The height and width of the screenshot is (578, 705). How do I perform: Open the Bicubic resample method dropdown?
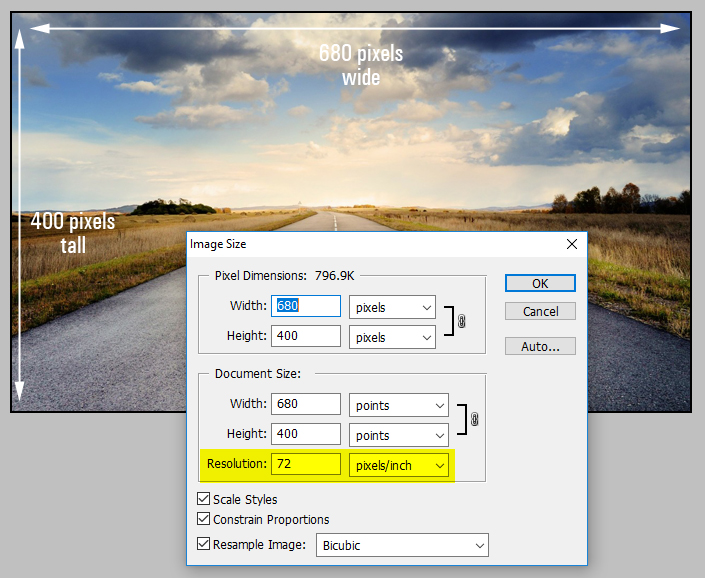point(402,545)
